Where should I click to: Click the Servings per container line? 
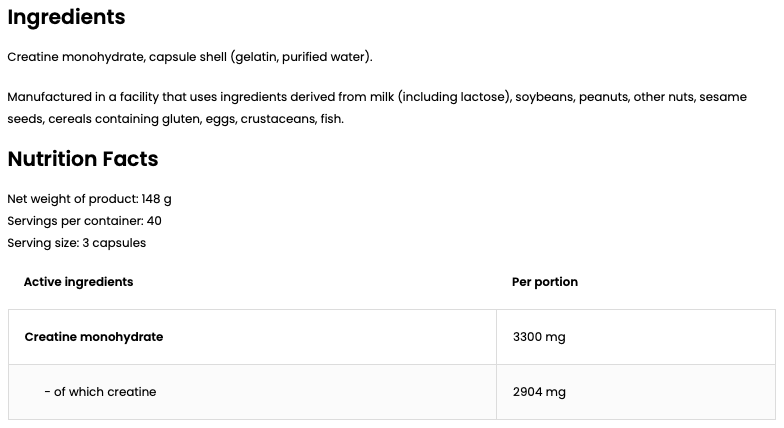(x=84, y=221)
